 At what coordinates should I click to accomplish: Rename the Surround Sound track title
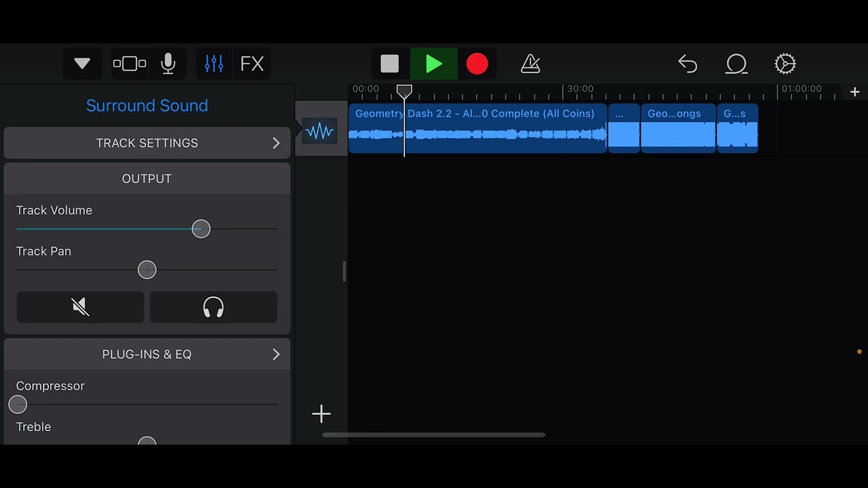(147, 106)
